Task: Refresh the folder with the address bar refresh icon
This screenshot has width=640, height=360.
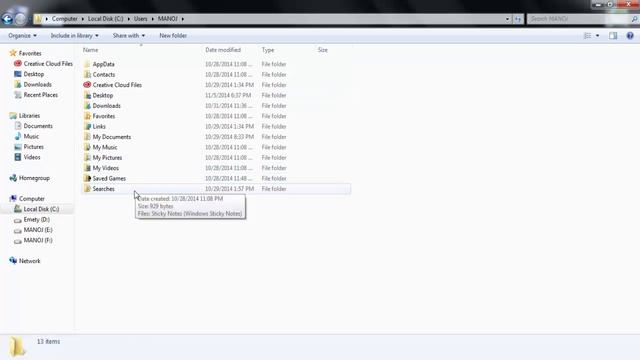Action: click(518, 19)
